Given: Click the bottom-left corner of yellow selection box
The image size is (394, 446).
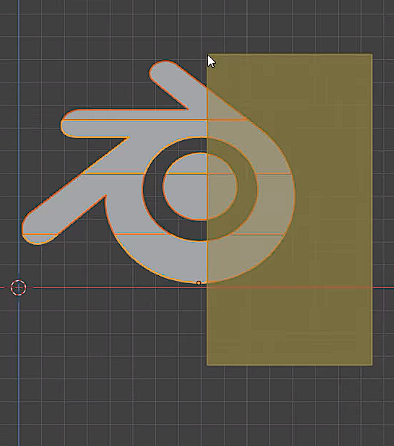Looking at the screenshot, I should pyautogui.click(x=207, y=365).
